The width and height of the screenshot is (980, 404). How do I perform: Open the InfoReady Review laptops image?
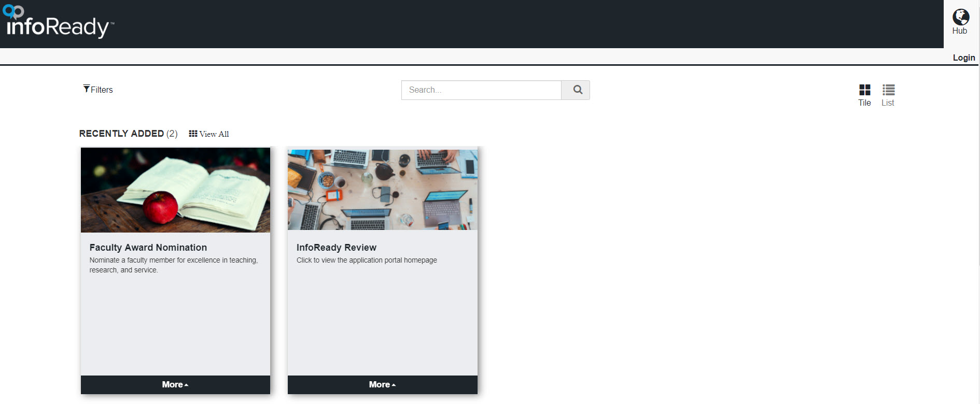pyautogui.click(x=383, y=189)
